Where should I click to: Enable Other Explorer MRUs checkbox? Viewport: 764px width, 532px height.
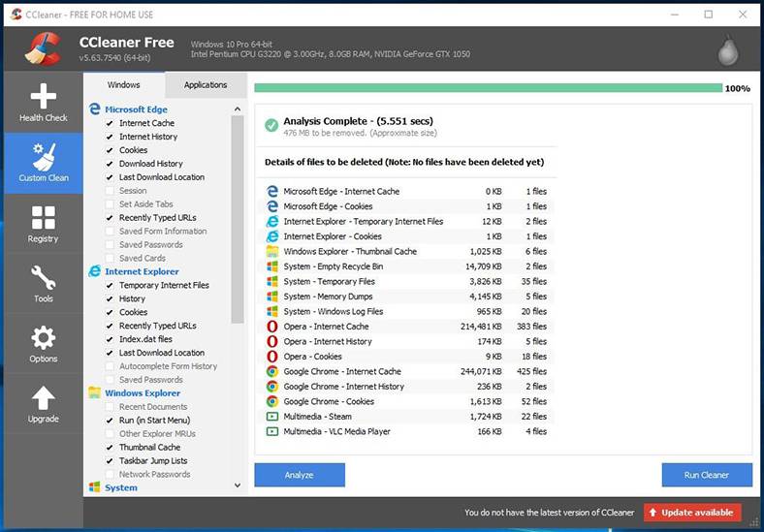pos(110,433)
